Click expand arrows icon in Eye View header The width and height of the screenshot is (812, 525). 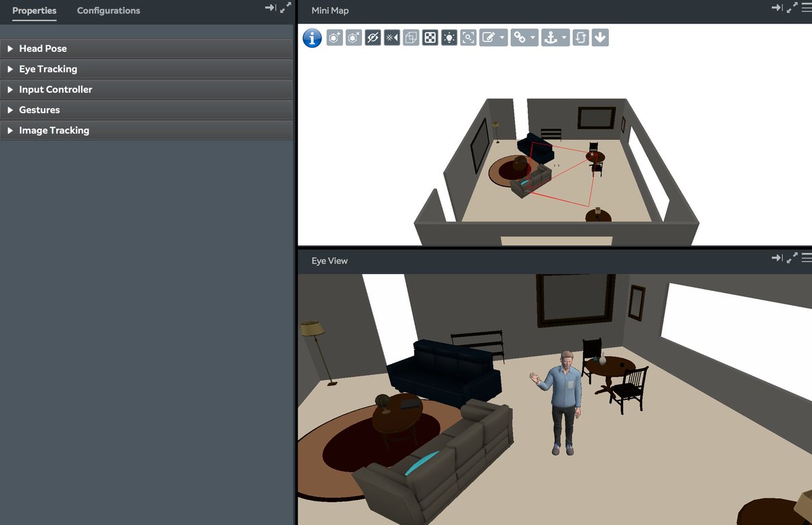[792, 258]
